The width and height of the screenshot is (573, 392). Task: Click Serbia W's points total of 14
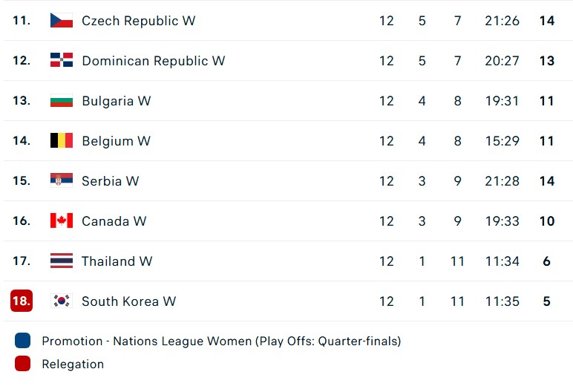[547, 181]
